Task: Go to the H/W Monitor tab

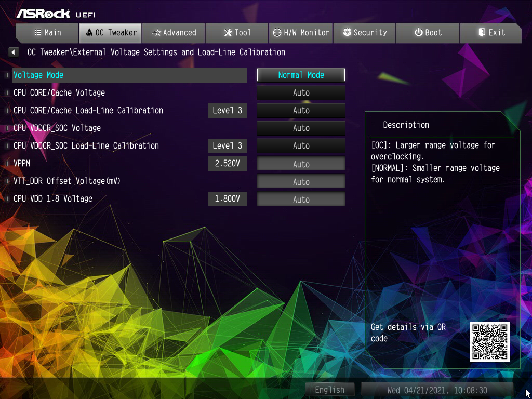Action: [x=301, y=33]
